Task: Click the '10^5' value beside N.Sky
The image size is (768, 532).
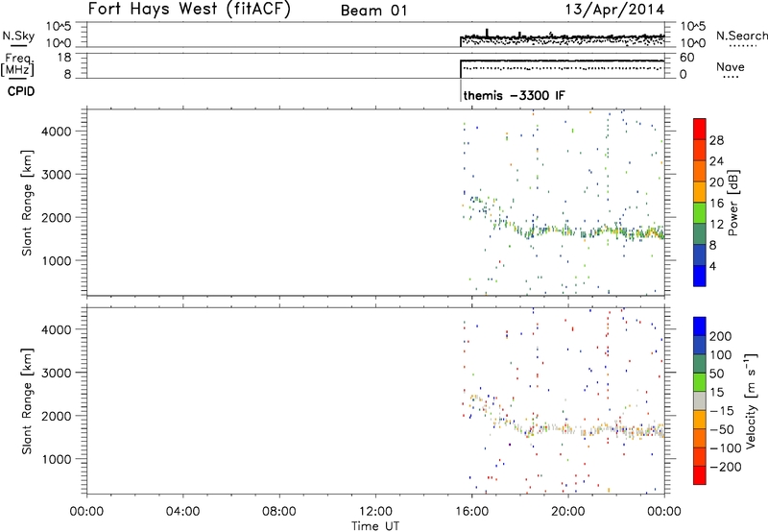Action: tap(59, 26)
